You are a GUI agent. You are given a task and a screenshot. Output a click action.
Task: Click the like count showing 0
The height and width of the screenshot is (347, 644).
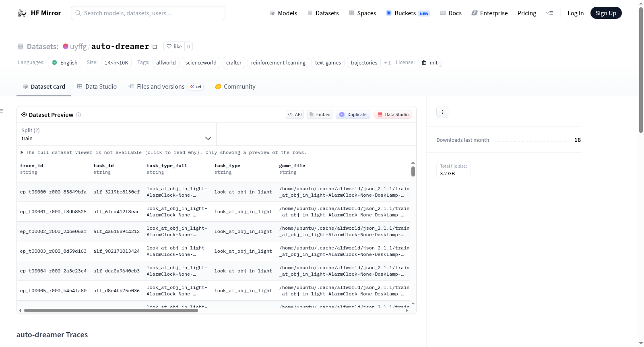[x=188, y=46]
